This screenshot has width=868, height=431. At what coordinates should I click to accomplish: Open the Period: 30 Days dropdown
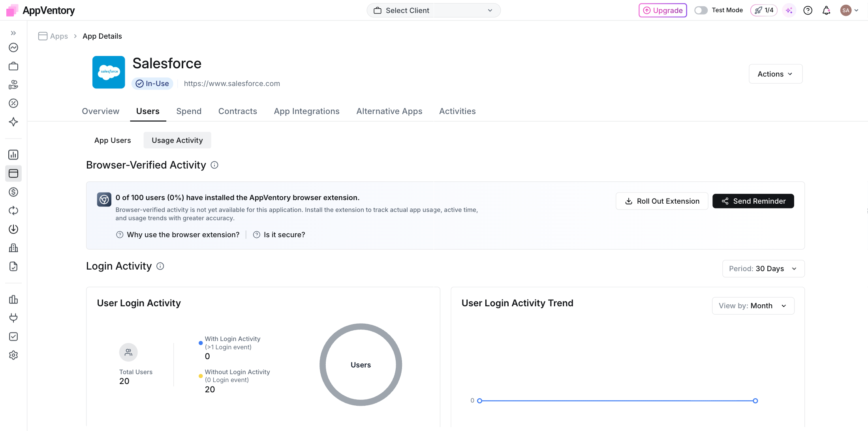point(763,269)
